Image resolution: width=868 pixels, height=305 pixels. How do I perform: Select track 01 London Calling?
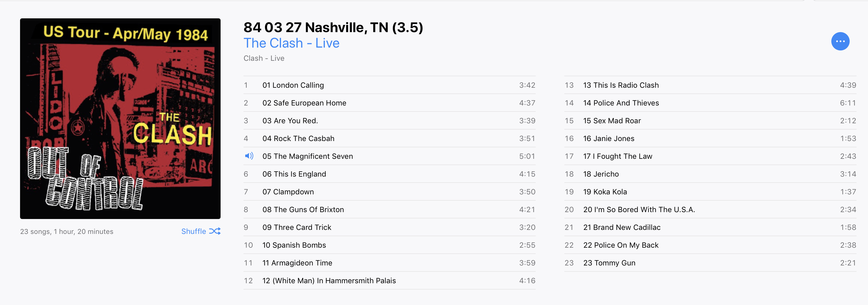pos(390,85)
